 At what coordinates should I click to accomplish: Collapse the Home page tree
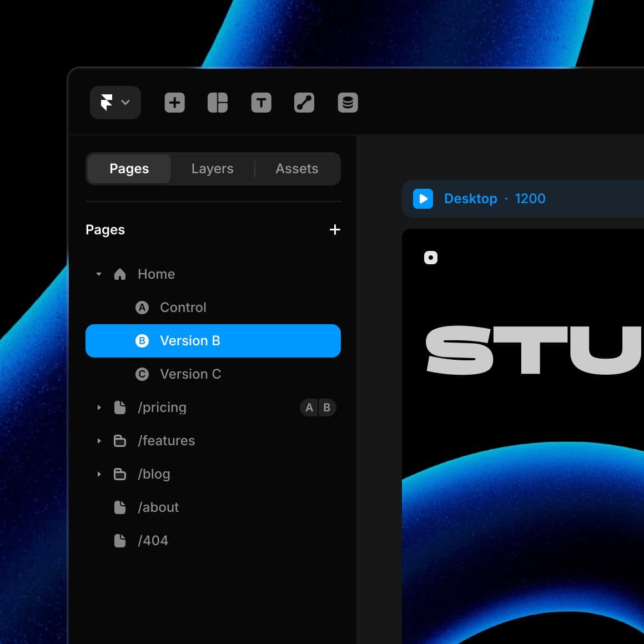click(x=99, y=274)
